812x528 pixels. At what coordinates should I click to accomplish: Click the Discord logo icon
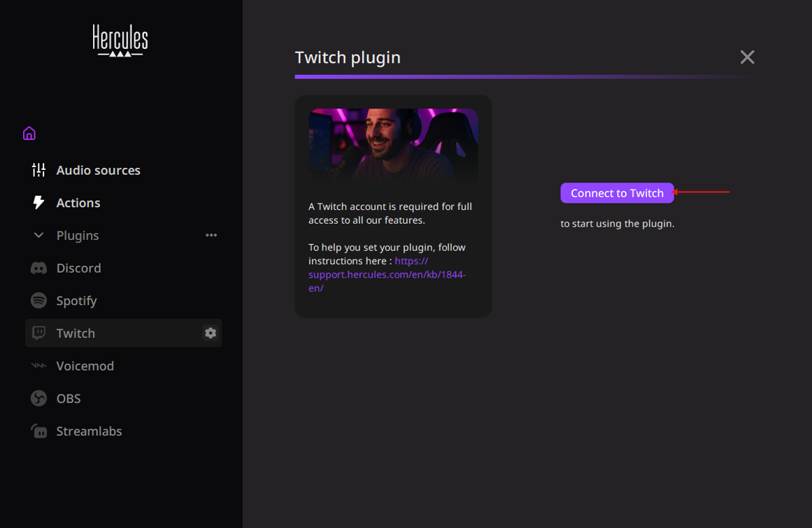click(38, 268)
